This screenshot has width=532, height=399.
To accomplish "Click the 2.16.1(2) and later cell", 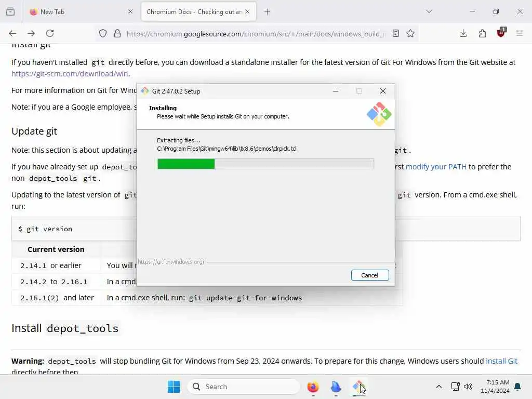I will pos(57,298).
